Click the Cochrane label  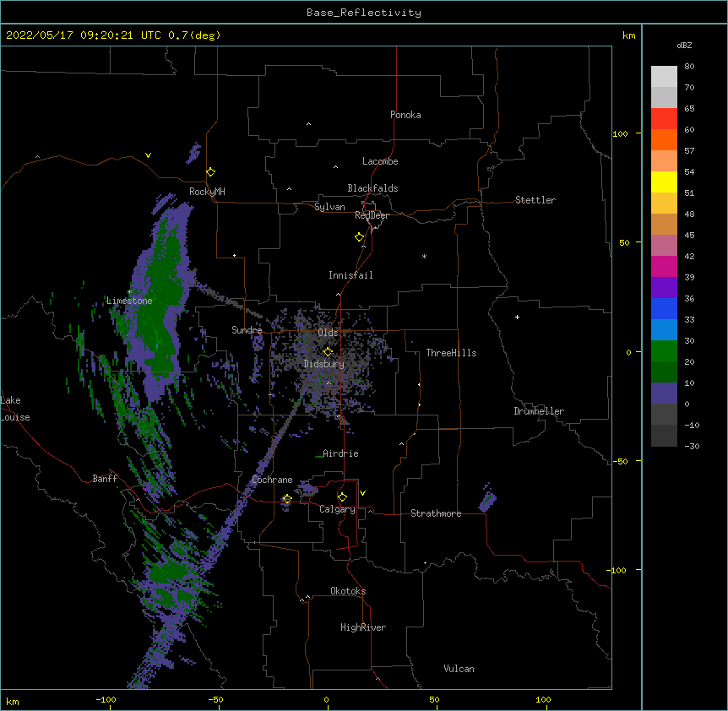click(x=272, y=480)
